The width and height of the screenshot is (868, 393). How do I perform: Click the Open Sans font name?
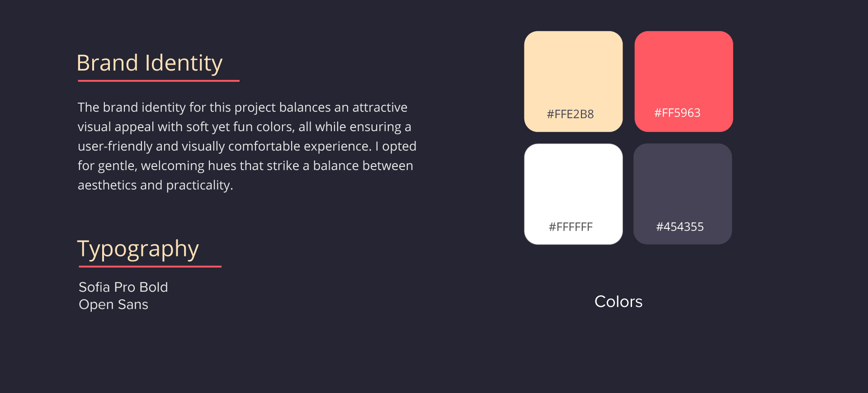(113, 305)
